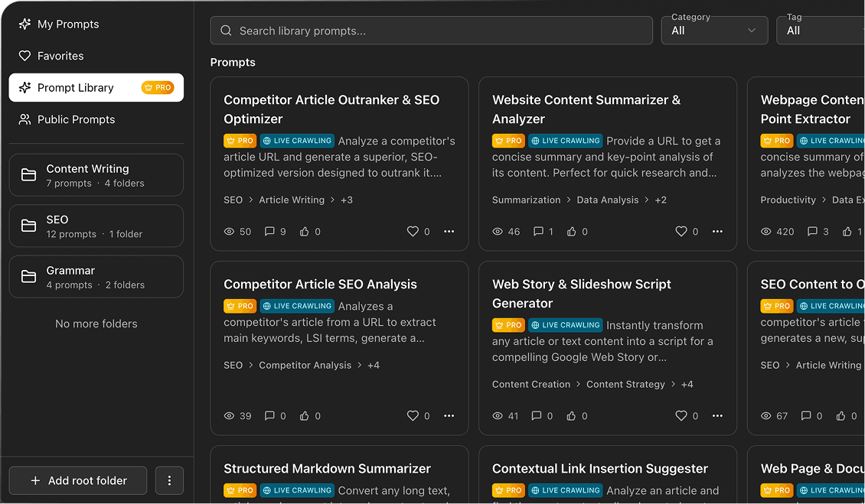
Task: Favorite the Competitor Article SEO Analysis heart
Action: pyautogui.click(x=413, y=416)
